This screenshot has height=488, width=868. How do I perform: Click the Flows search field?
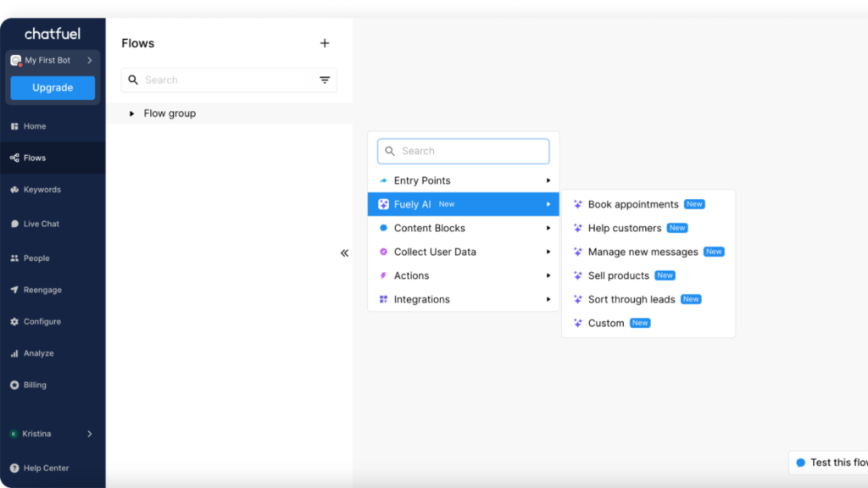[x=229, y=80]
